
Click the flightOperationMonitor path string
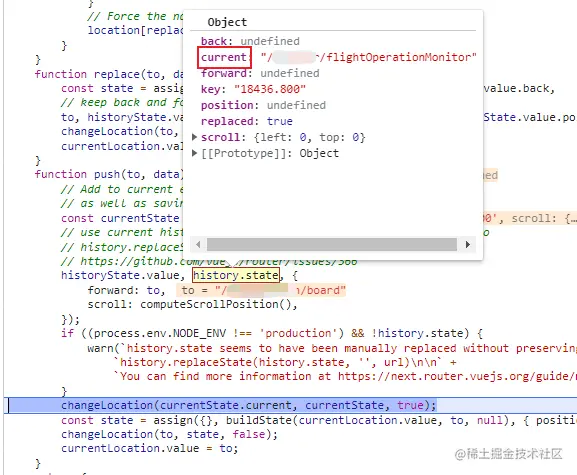coord(369,57)
